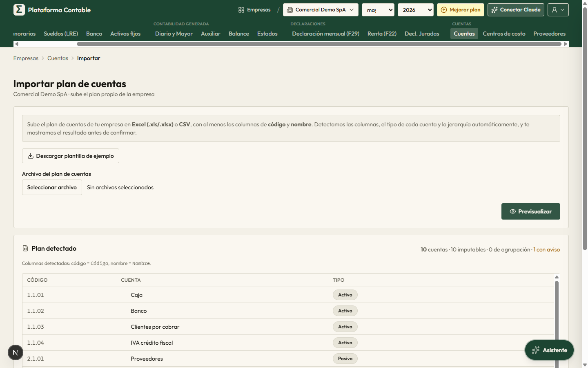Click the Activo badge in Caja row
The width and height of the screenshot is (588, 368).
point(345,295)
